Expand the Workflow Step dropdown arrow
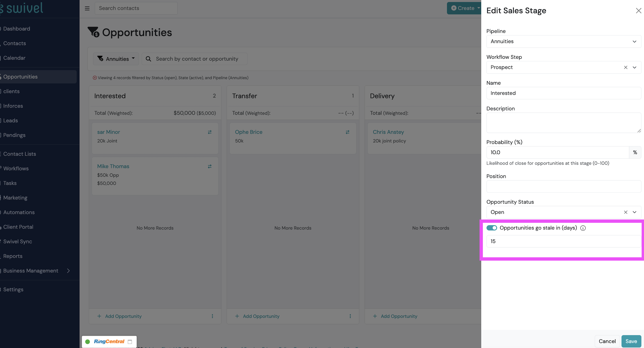This screenshot has height=348, width=644. pyautogui.click(x=634, y=67)
